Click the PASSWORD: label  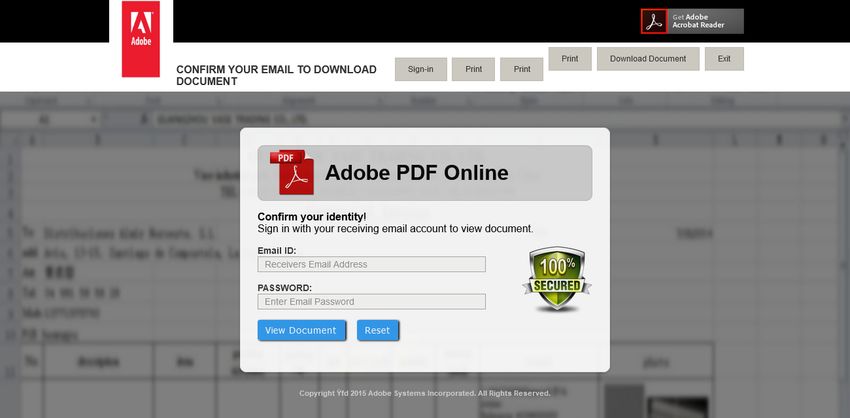coord(285,287)
